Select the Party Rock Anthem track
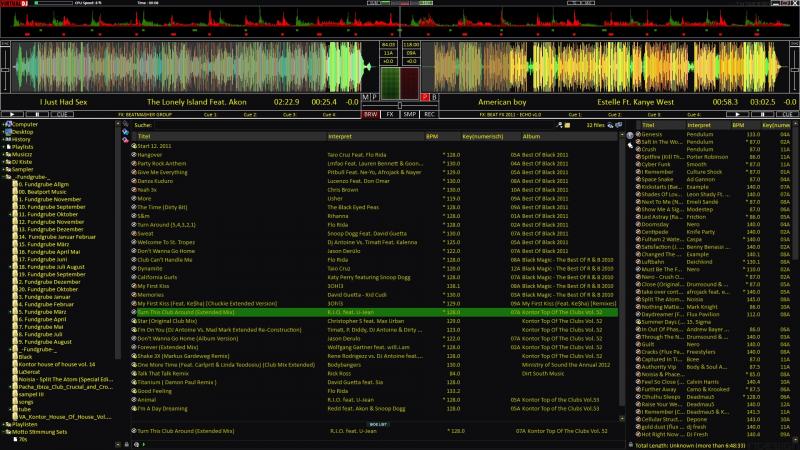 pos(161,163)
